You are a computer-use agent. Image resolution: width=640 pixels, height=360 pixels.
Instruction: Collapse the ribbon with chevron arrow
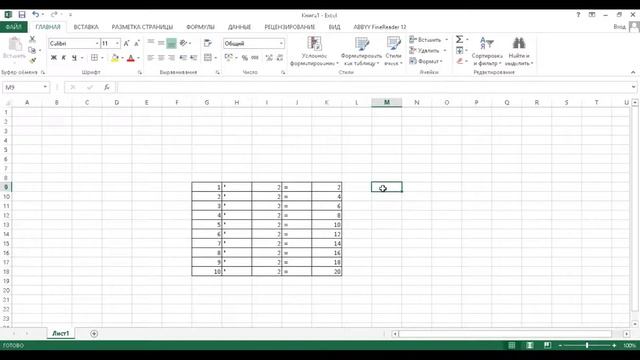click(633, 72)
